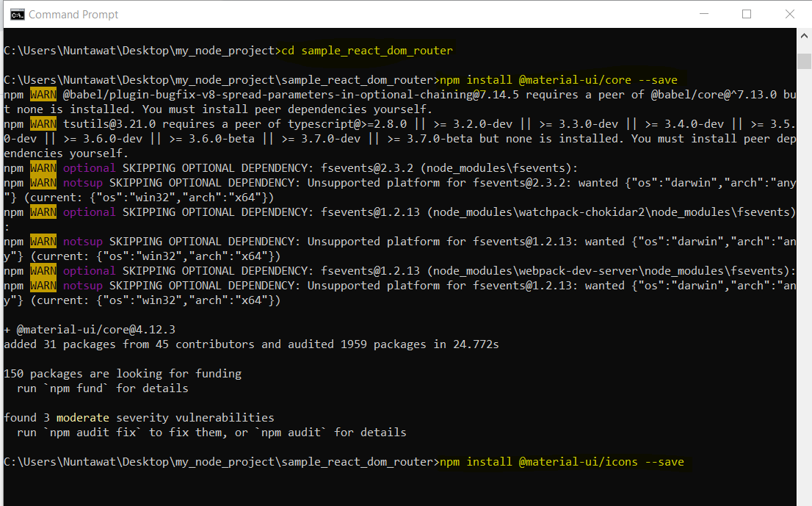Image resolution: width=812 pixels, height=506 pixels.
Task: Click the WARN badge beside the babel plugin warning
Action: [44, 94]
